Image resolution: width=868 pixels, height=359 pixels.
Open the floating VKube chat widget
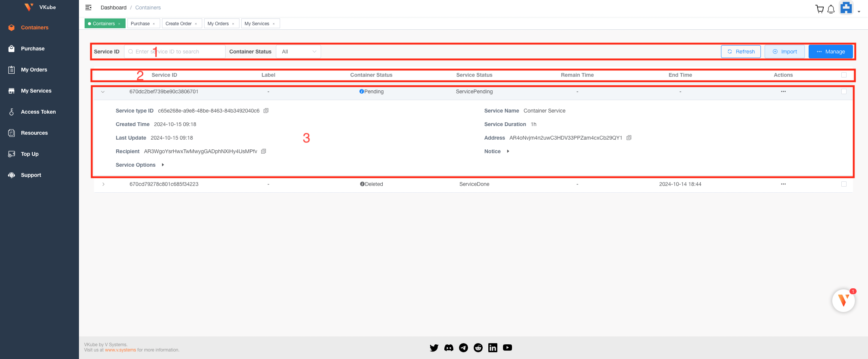(x=844, y=300)
